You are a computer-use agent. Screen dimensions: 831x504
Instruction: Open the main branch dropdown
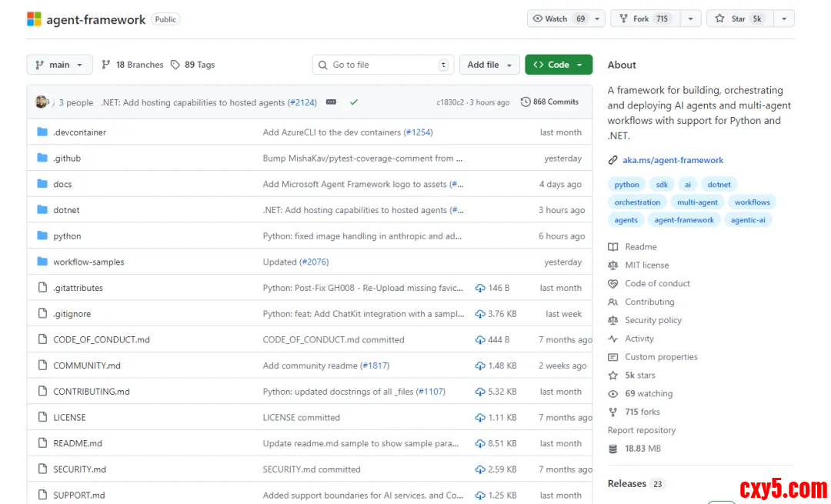(59, 65)
